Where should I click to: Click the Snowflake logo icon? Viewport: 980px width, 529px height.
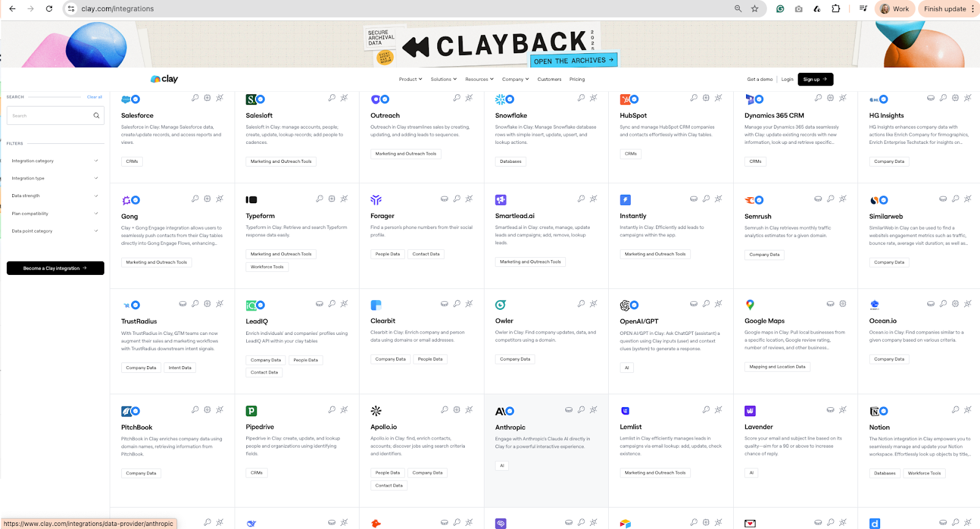pos(500,99)
